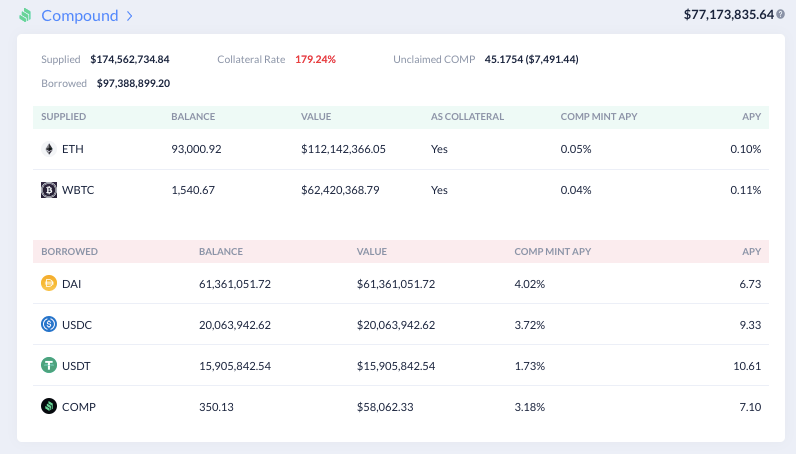The width and height of the screenshot is (796, 454).
Task: Click WBTC collateral status Yes
Action: 439,190
